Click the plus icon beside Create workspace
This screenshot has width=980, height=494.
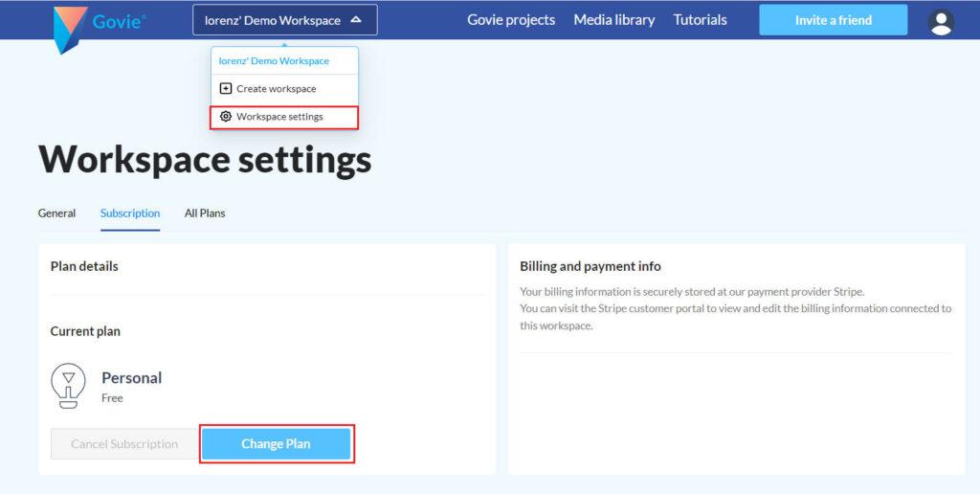[x=226, y=89]
